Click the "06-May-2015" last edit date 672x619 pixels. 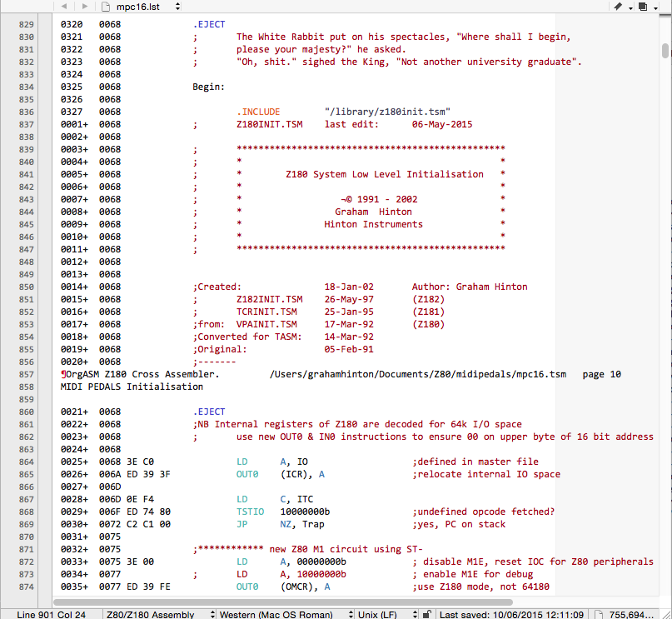click(x=442, y=124)
